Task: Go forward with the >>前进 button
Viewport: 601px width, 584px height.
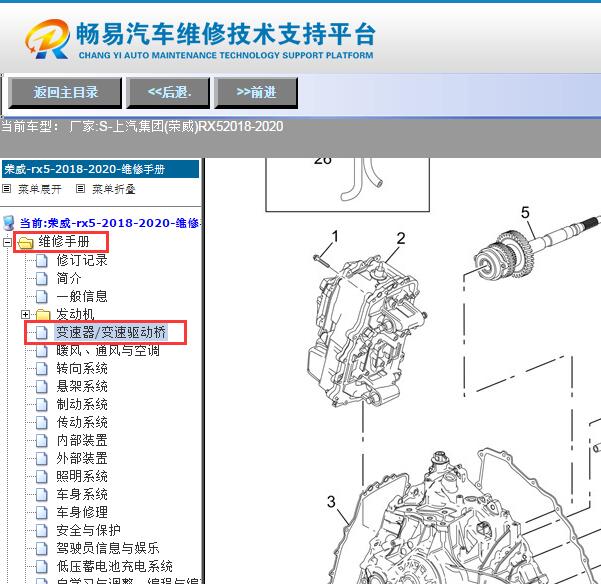Action: [x=256, y=92]
